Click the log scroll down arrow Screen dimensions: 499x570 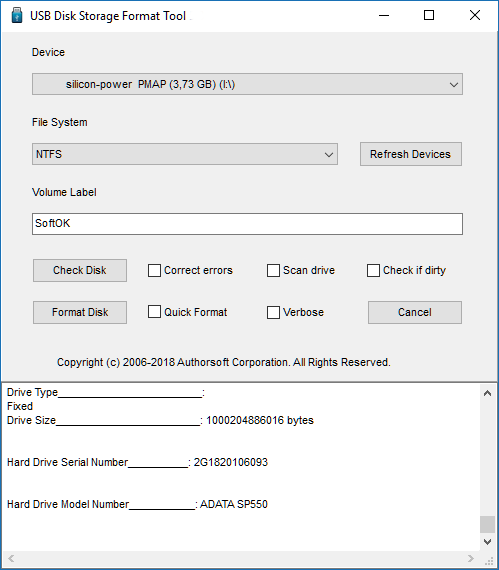(487, 542)
